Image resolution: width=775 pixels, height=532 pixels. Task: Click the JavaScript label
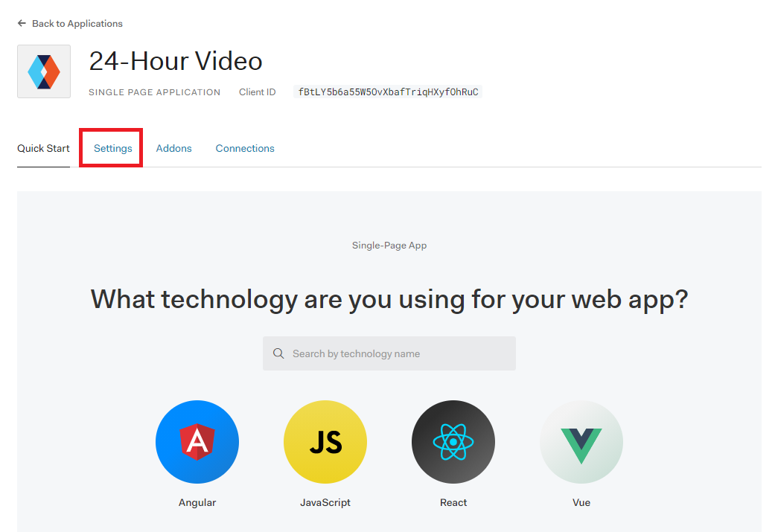pos(325,502)
